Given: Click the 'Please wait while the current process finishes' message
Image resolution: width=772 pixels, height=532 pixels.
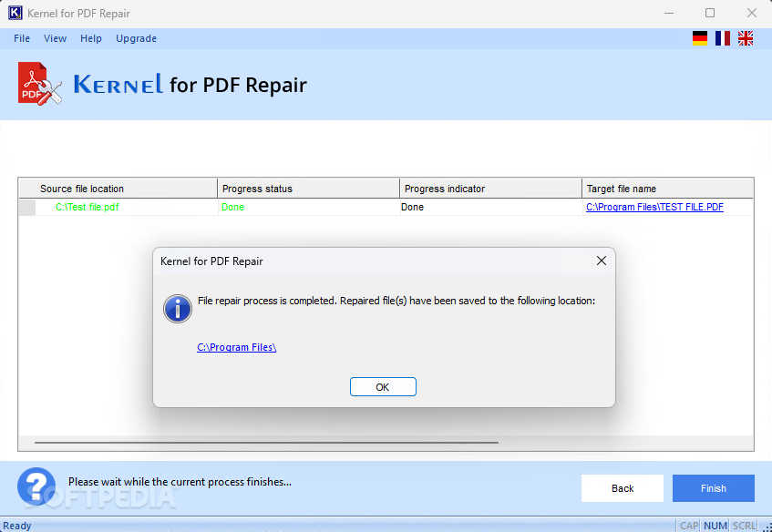Looking at the screenshot, I should 180,482.
